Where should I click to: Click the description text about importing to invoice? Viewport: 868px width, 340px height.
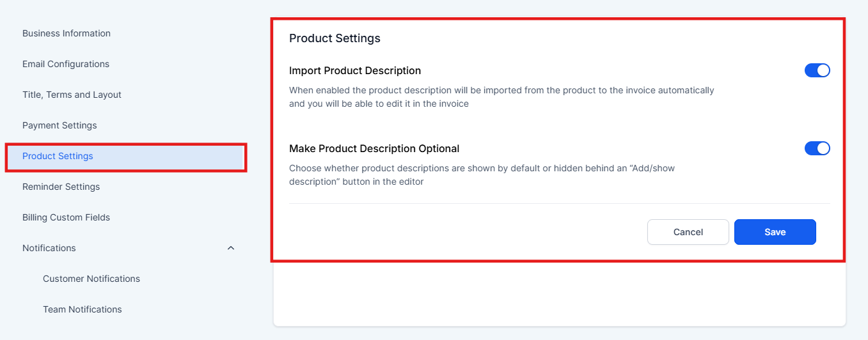tap(501, 97)
